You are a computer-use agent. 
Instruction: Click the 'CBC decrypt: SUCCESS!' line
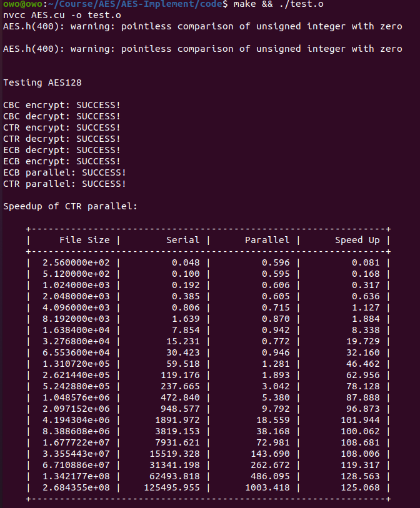pos(62,116)
